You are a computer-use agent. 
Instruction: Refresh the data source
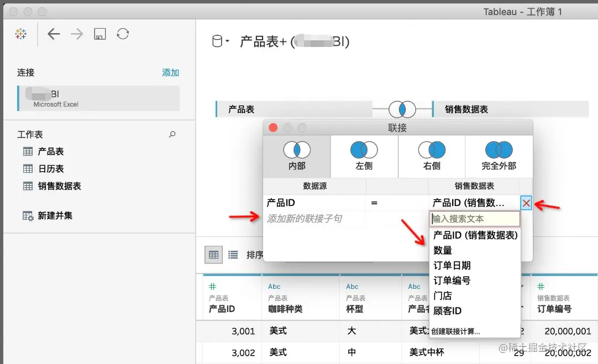click(123, 34)
